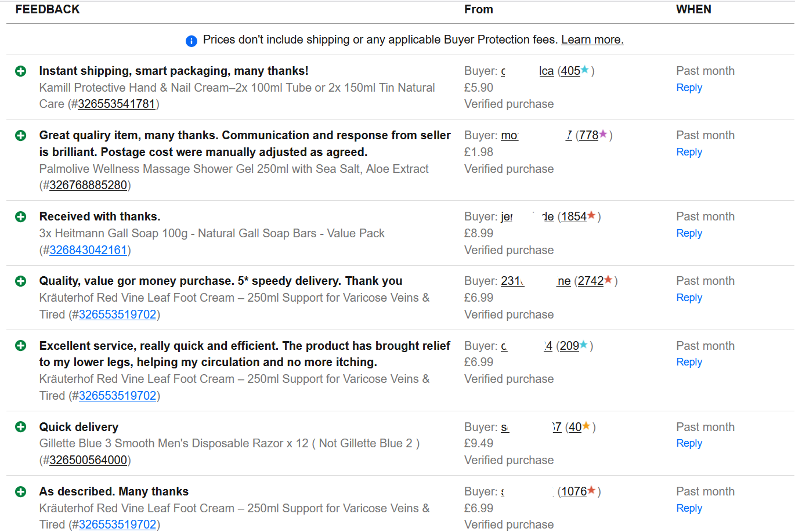Image resolution: width=795 pixels, height=532 pixels.
Task: Click the positive icon beside 'Received with thanks'
Action: point(21,217)
